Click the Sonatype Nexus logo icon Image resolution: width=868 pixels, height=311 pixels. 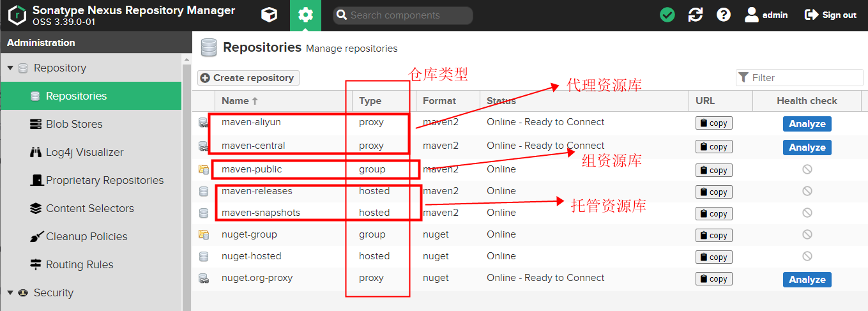pyautogui.click(x=17, y=15)
